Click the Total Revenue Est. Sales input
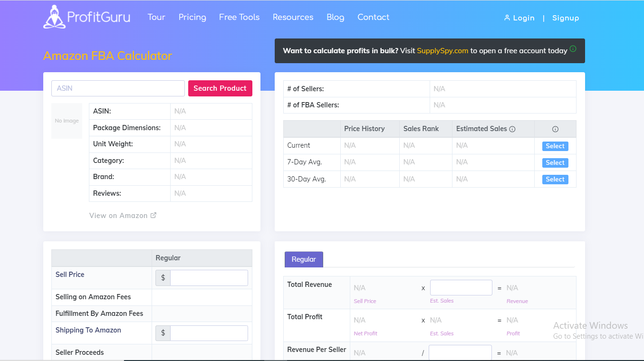 coord(461,288)
